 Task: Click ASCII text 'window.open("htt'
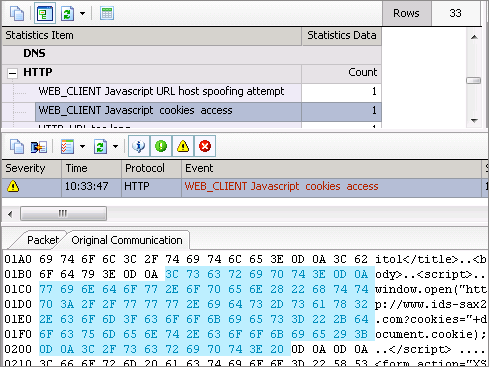431,289
